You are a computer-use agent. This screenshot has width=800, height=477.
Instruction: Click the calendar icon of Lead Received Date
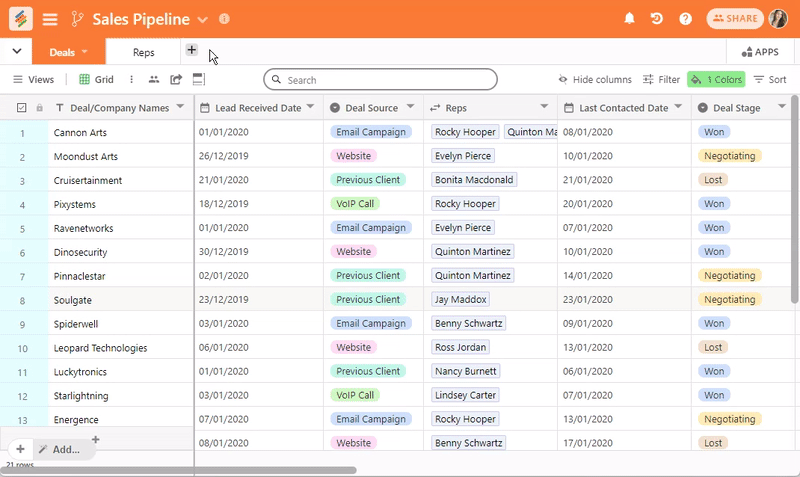point(205,108)
